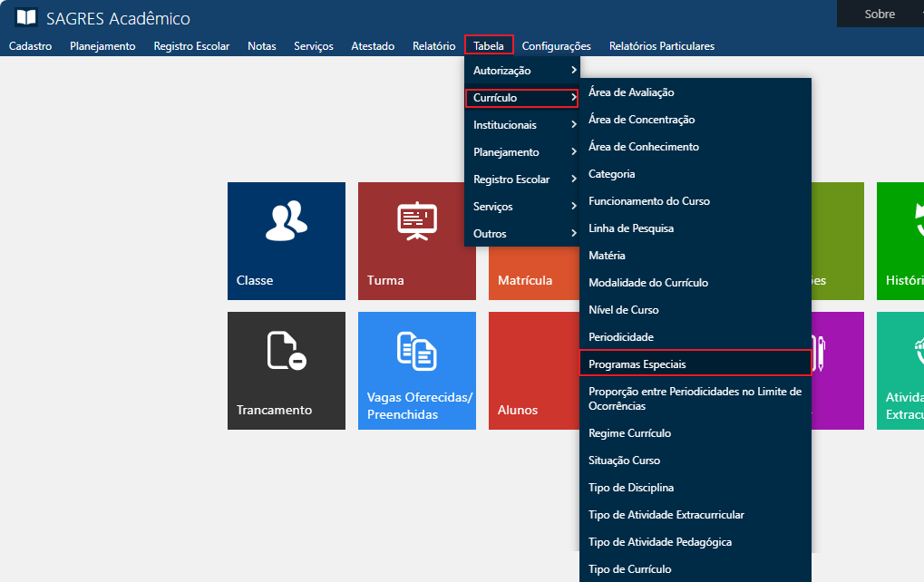Open the Vagas Oferecidas/Preenchidas tile
The width and height of the screenshot is (924, 582).
[x=416, y=370]
